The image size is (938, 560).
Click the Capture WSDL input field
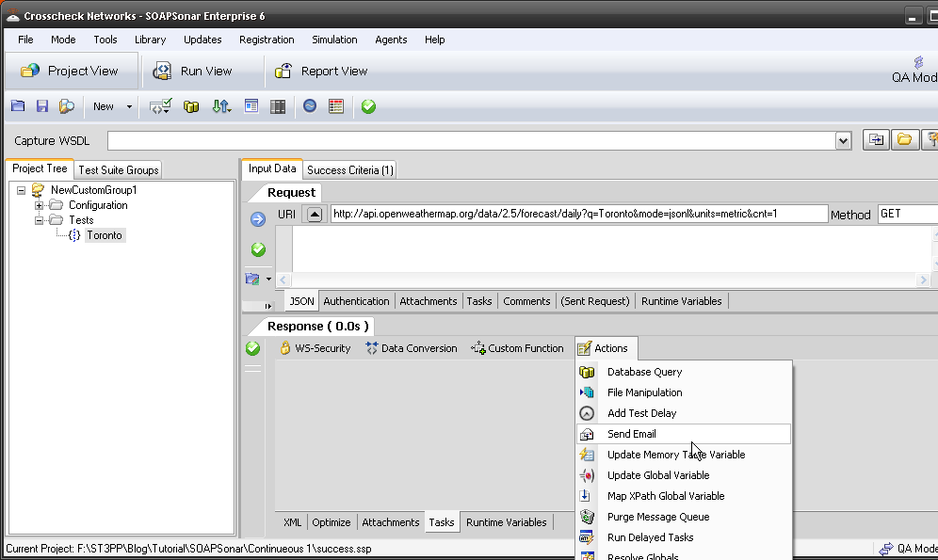coord(472,141)
